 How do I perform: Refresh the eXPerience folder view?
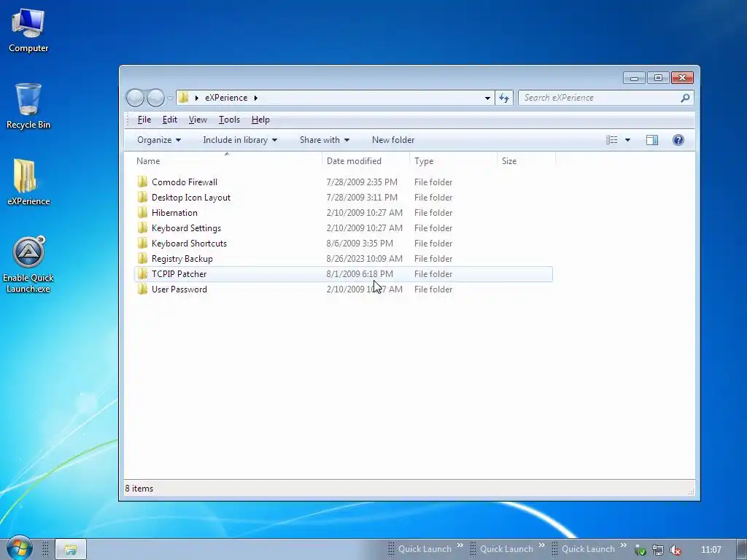coord(504,98)
